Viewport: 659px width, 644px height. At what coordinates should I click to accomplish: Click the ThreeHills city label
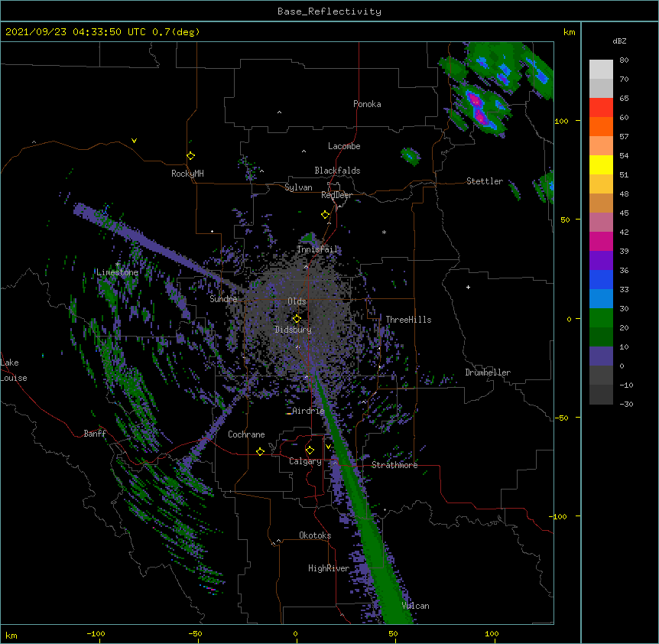[408, 320]
